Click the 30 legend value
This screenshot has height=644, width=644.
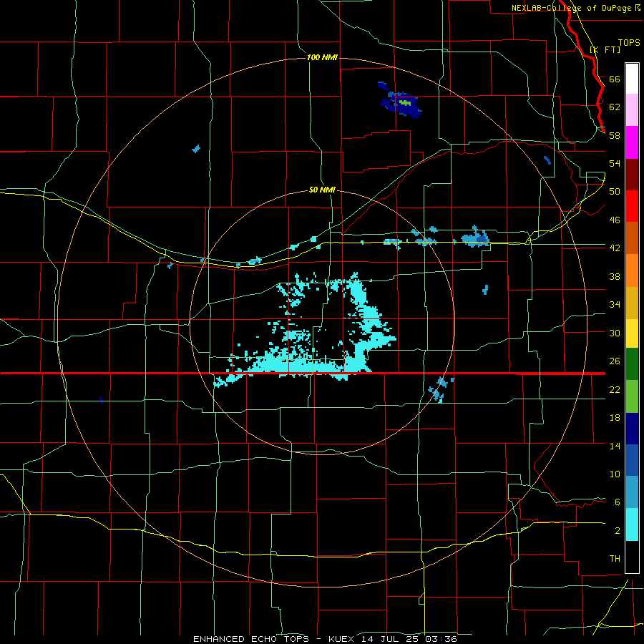point(615,333)
